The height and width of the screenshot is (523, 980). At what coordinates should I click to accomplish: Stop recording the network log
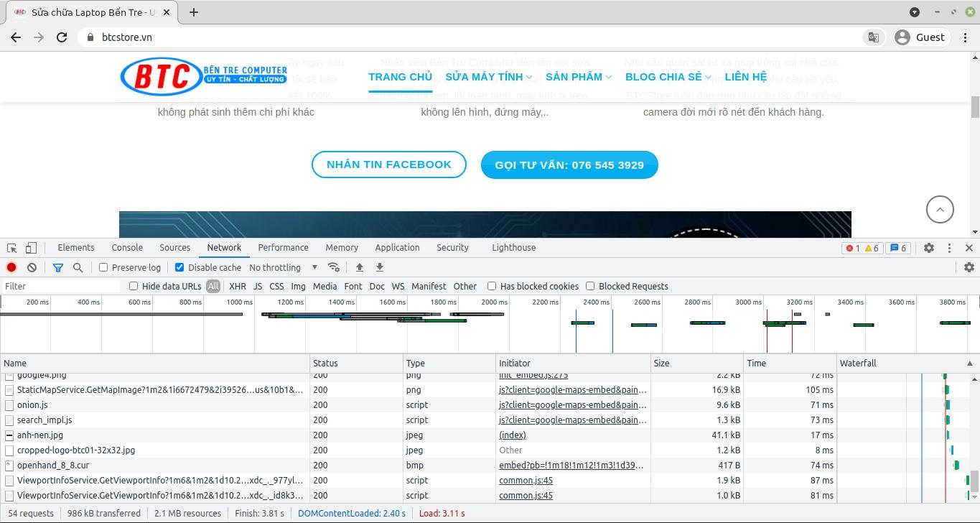tap(11, 267)
